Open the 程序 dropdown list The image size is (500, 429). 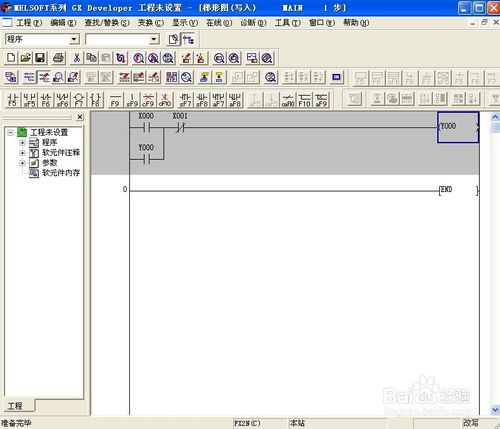point(74,39)
